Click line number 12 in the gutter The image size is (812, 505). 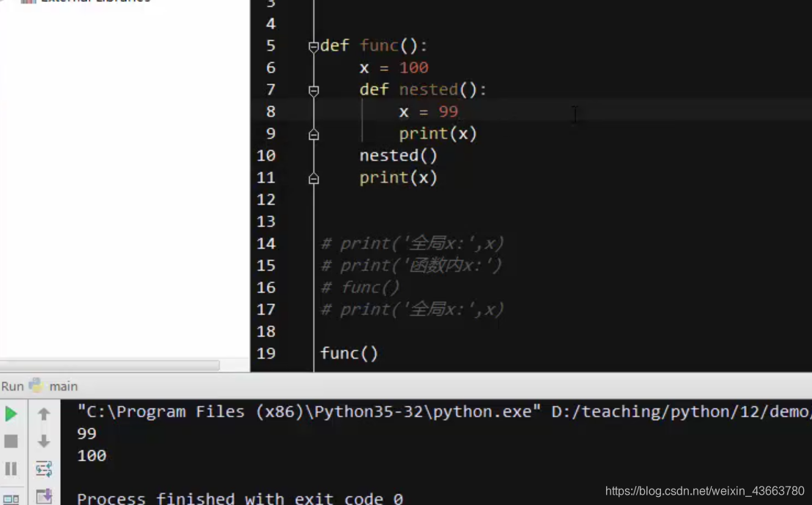(266, 199)
